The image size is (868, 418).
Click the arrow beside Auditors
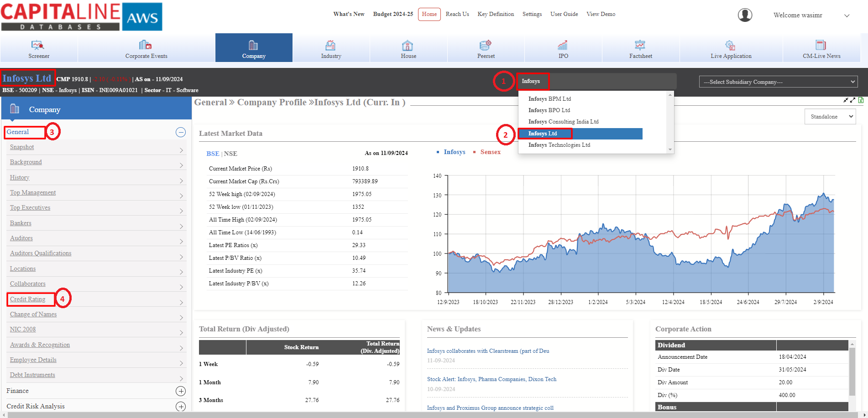pyautogui.click(x=181, y=241)
